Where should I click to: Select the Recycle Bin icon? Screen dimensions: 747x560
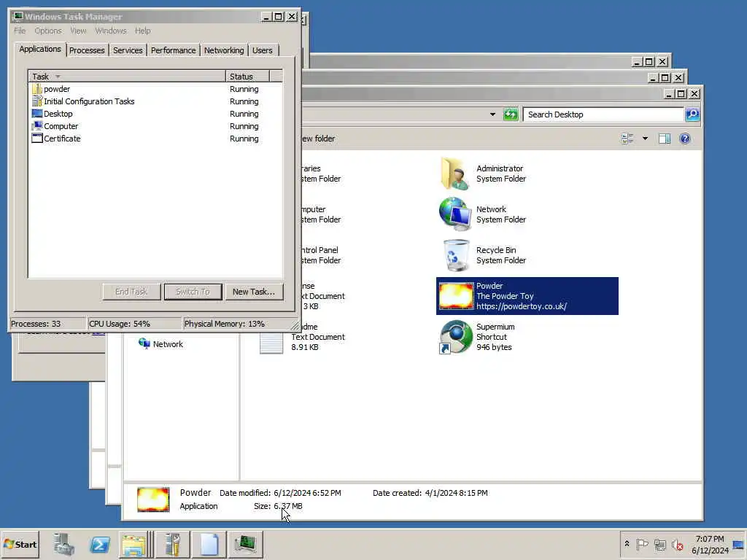pos(455,255)
